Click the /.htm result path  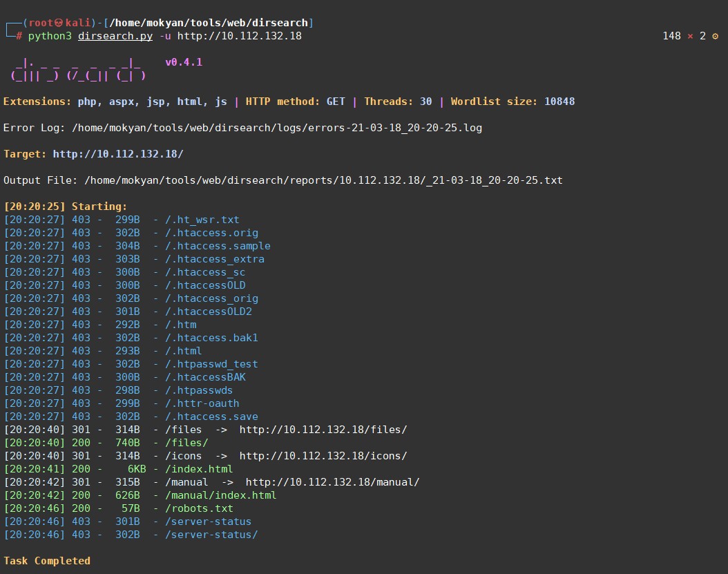[x=180, y=325]
